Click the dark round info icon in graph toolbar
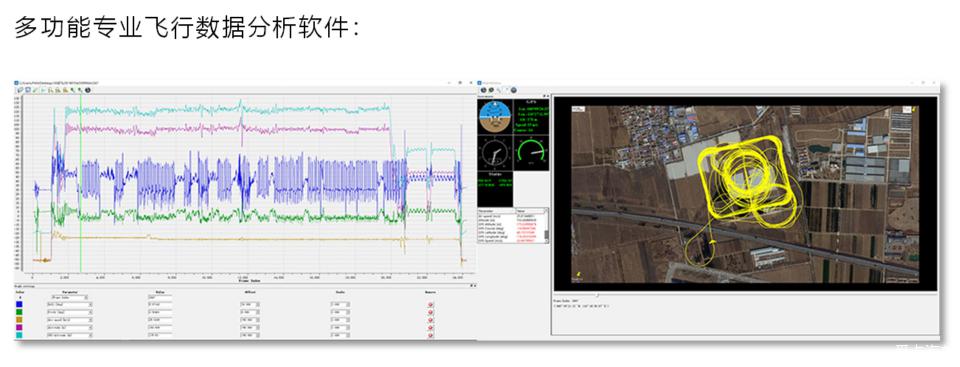This screenshot has height=367, width=960. click(x=88, y=90)
